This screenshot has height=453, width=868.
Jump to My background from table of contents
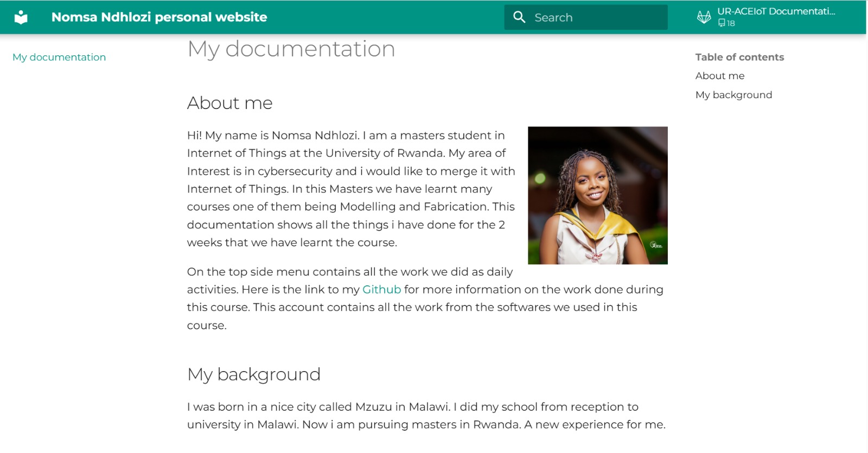(733, 95)
